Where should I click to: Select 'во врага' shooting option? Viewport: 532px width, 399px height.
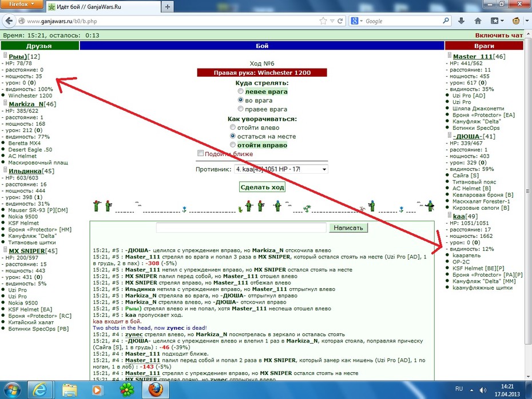[x=241, y=100]
